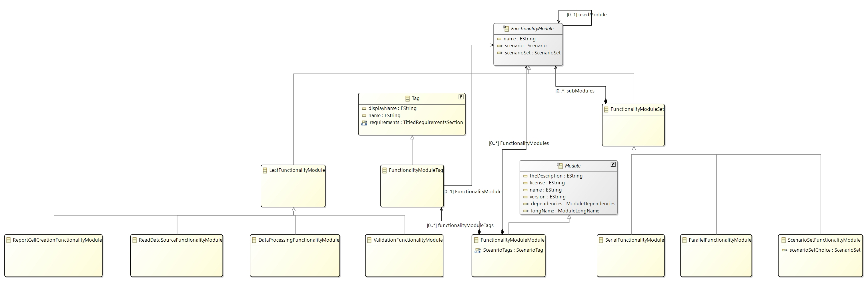This screenshot has width=868, height=282.
Task: Select the FunctionalityModuleSet title
Action: 637,109
